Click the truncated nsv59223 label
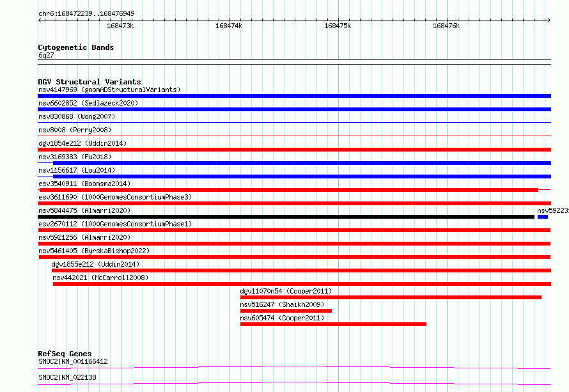569x392 pixels. coord(552,210)
